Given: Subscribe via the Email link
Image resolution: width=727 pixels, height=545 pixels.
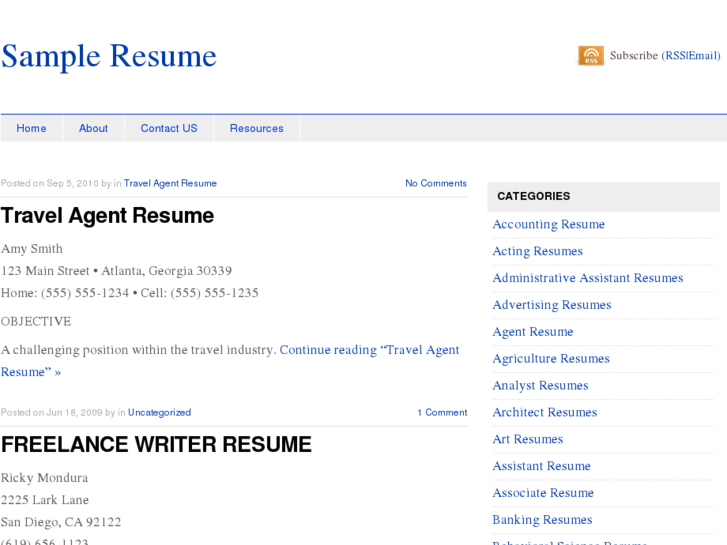Looking at the screenshot, I should click(x=703, y=56).
